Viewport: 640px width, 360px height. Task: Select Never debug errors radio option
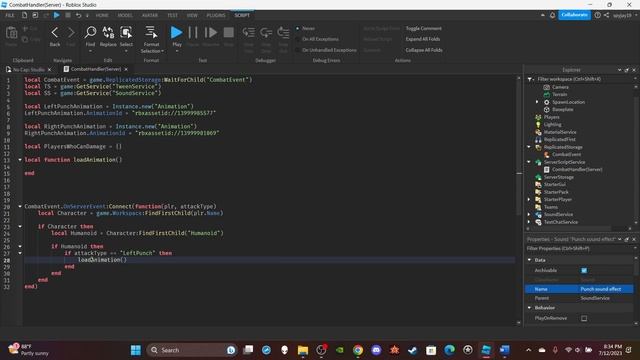pos(298,29)
